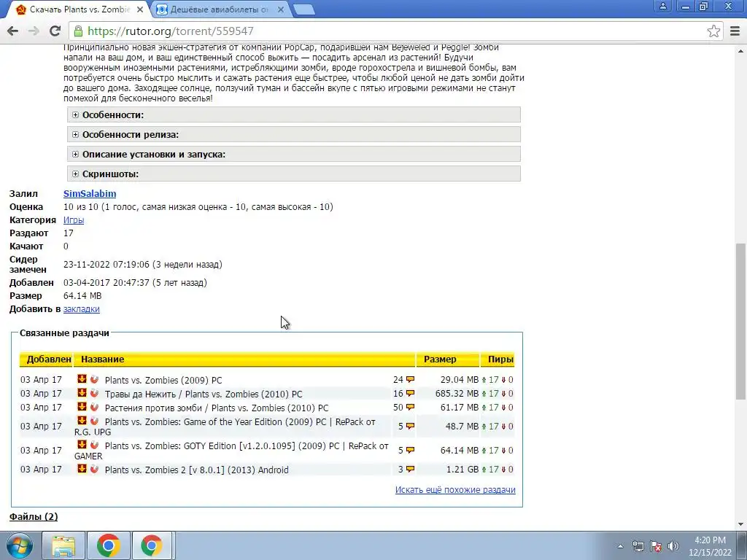Download torrent for Plants vs. Zombies 2 Android
The image size is (747, 560).
point(82,469)
